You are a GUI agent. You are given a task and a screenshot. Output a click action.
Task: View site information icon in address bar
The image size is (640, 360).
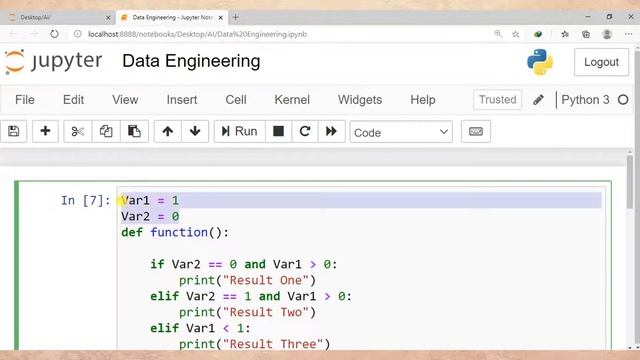(x=78, y=34)
